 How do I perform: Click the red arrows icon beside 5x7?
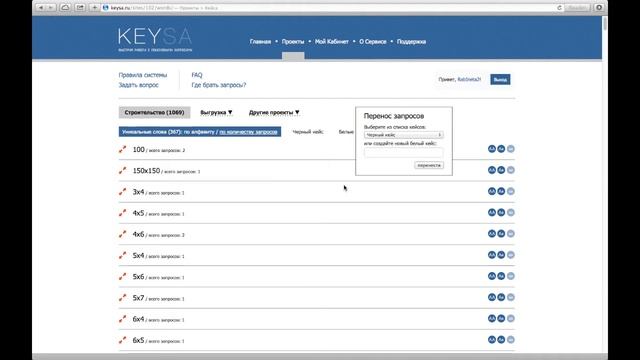pos(122,298)
